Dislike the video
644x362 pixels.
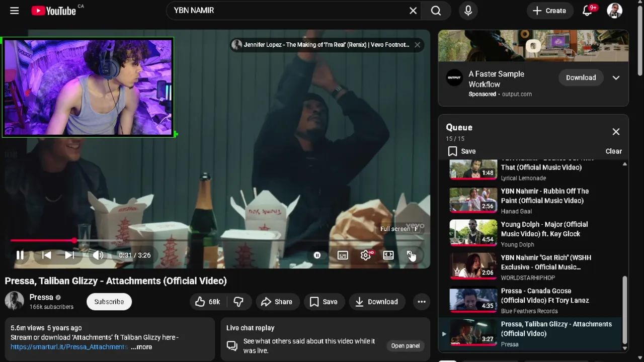(238, 302)
